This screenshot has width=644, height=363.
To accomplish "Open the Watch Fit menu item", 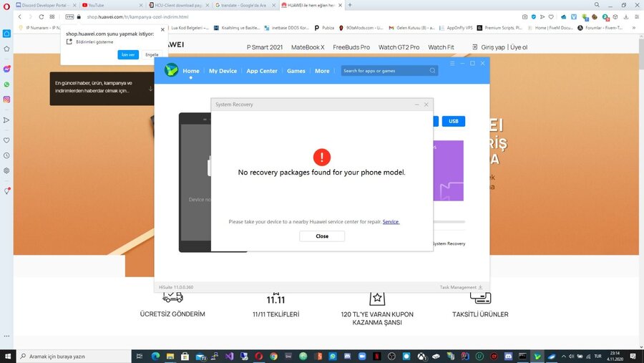I will 441,47.
